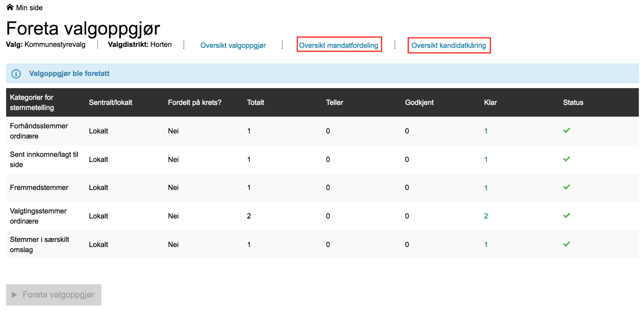Select the Forhåndsstemmer ordinære category cell

[39, 131]
